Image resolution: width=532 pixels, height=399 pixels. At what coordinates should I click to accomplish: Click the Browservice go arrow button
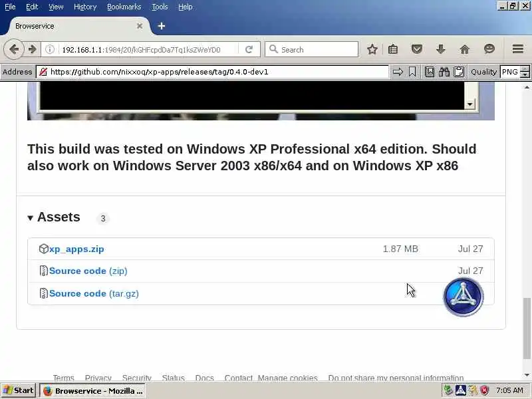[398, 72]
